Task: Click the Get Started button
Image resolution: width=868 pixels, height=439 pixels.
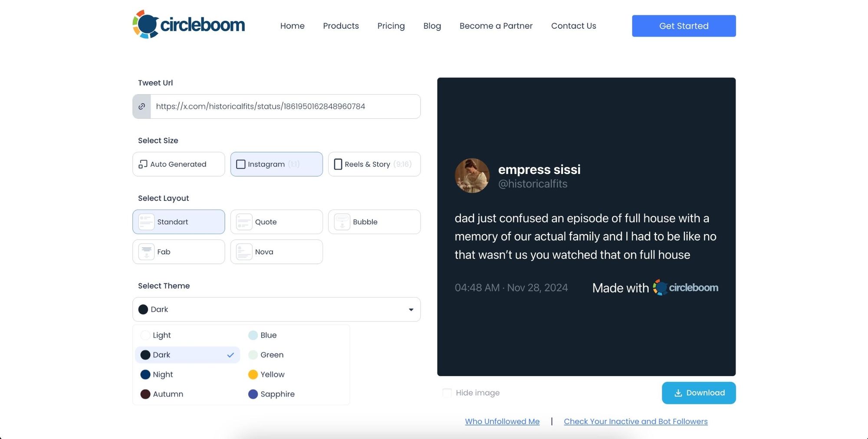Action: (684, 26)
